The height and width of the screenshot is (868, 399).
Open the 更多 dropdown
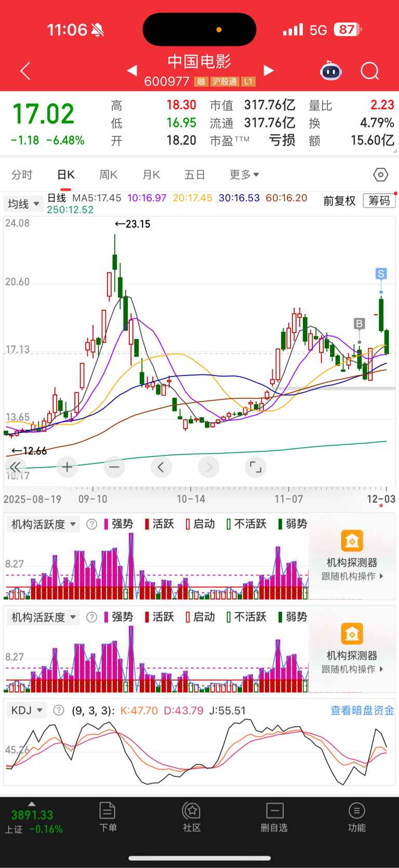pyautogui.click(x=244, y=175)
